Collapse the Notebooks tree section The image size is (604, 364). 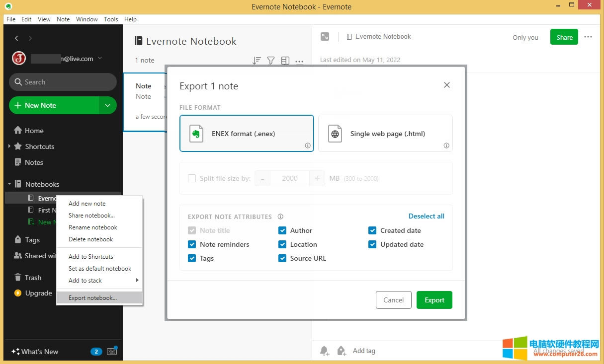(9, 184)
